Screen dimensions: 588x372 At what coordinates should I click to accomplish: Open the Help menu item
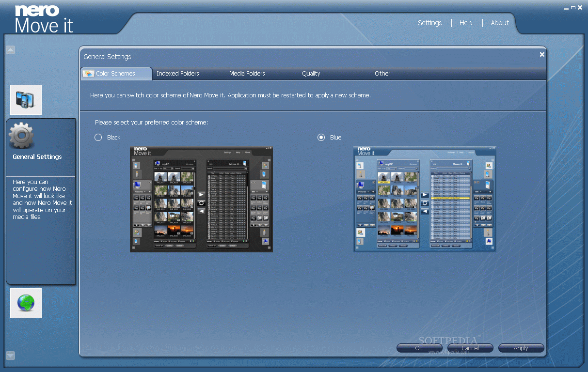(x=466, y=23)
